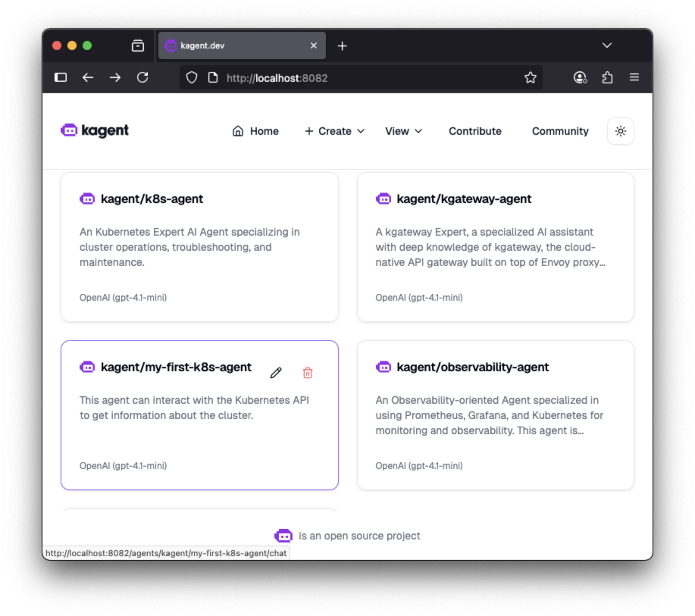Open the View dropdown menu
695x616 pixels.
coord(403,131)
